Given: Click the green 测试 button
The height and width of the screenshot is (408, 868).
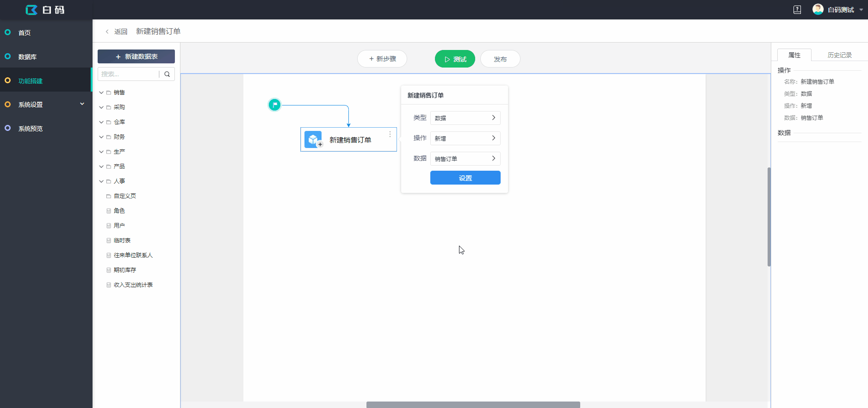Looking at the screenshot, I should [x=455, y=59].
